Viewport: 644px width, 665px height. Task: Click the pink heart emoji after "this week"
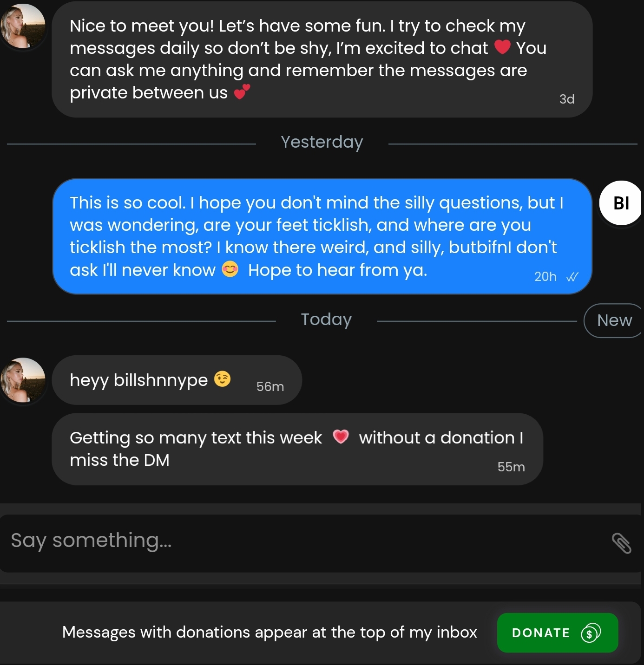[341, 437]
